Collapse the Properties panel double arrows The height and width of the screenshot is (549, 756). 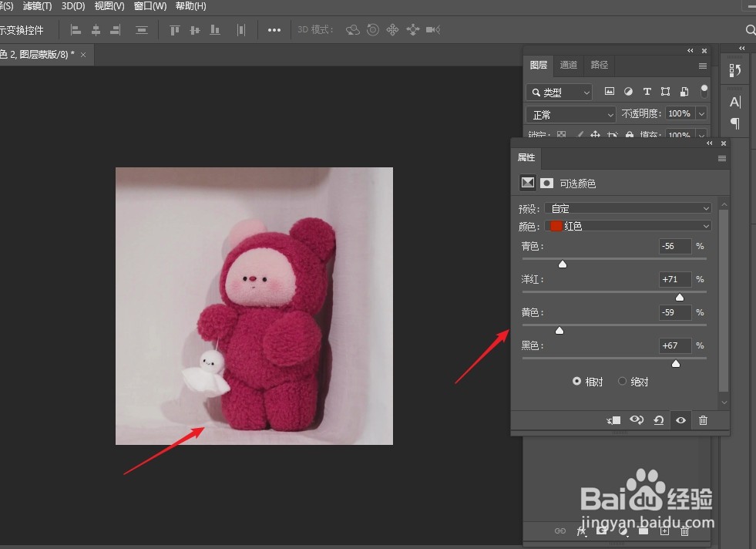coord(709,143)
